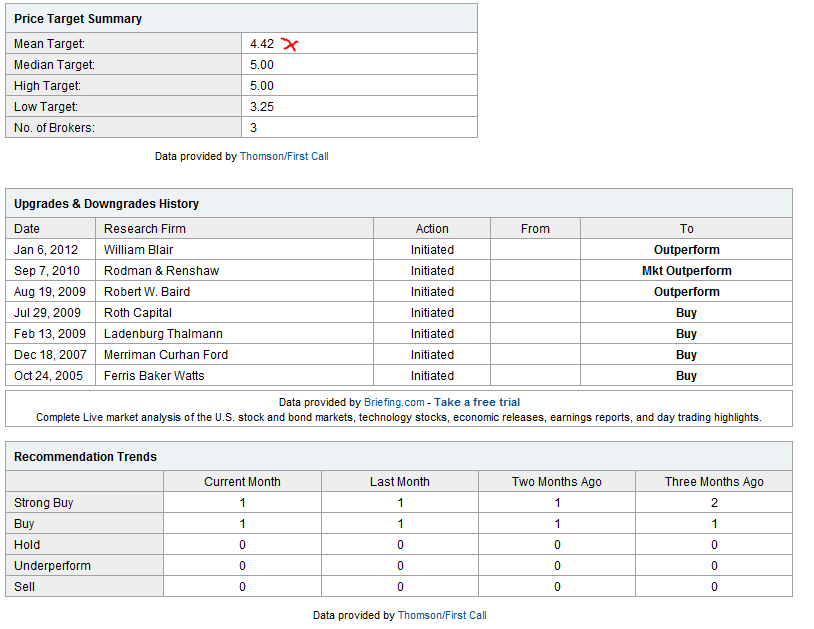
Task: Open Thomson/First Call link below Price Target Summary
Action: (x=283, y=156)
